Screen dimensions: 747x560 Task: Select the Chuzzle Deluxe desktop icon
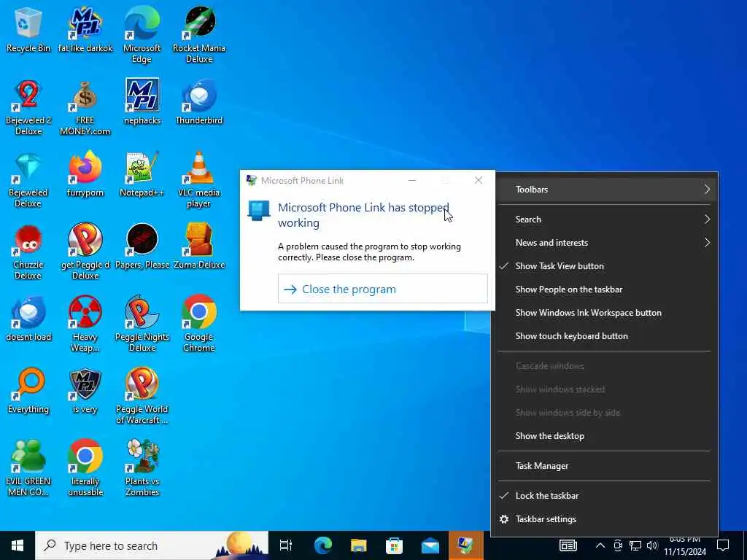pos(28,252)
